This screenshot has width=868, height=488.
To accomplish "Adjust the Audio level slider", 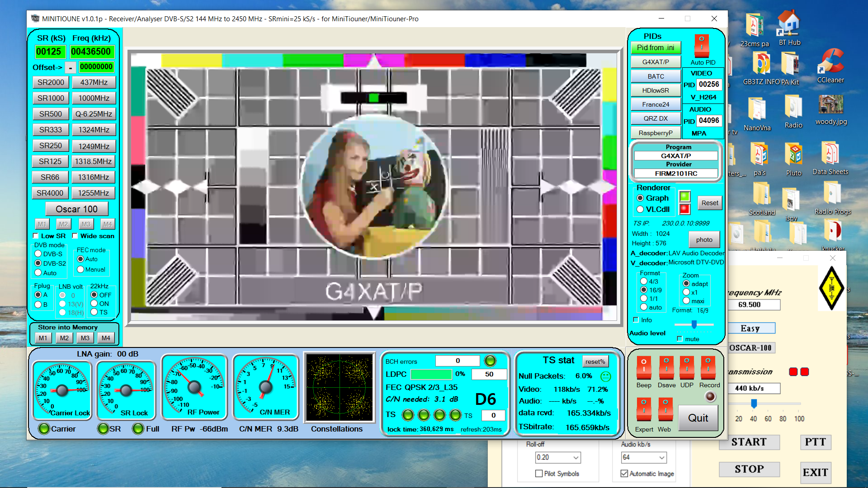I will click(x=694, y=324).
